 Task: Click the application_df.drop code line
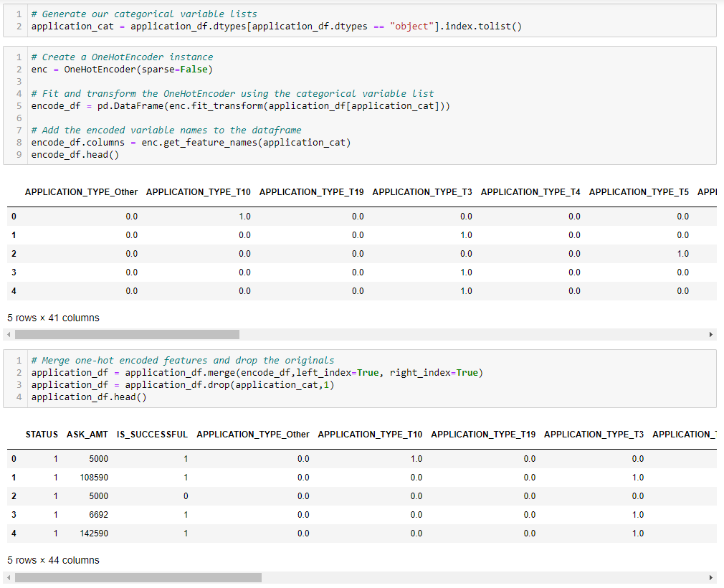(182, 385)
